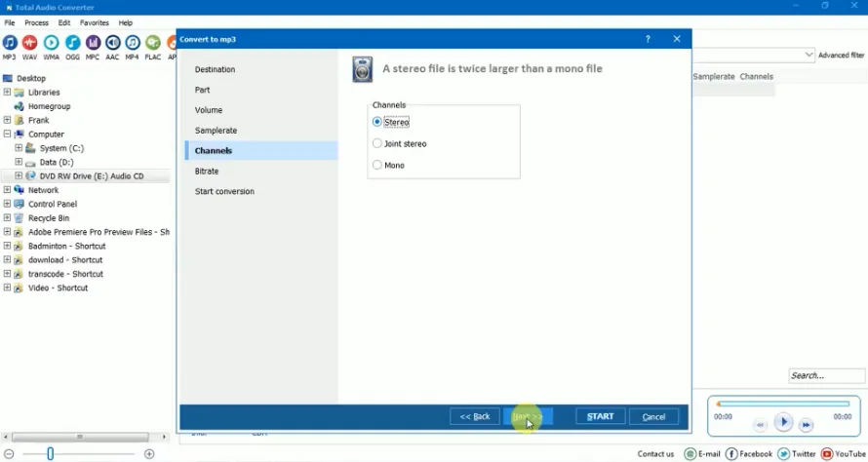Select the Stereo radio button

tap(377, 123)
